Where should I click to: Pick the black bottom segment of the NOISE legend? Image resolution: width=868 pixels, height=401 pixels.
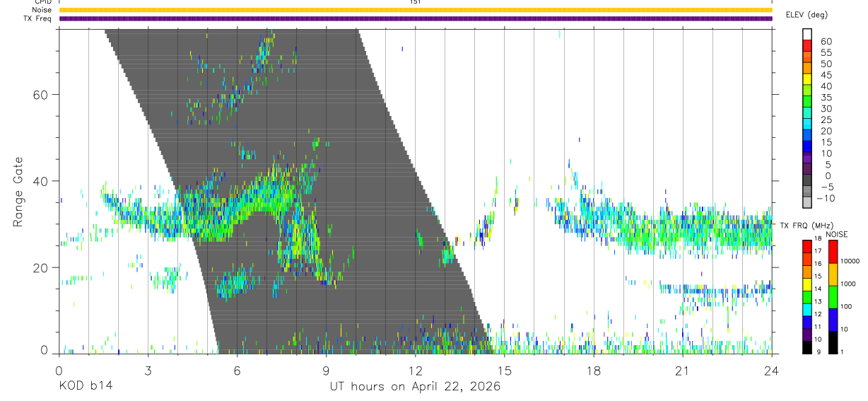click(x=833, y=341)
